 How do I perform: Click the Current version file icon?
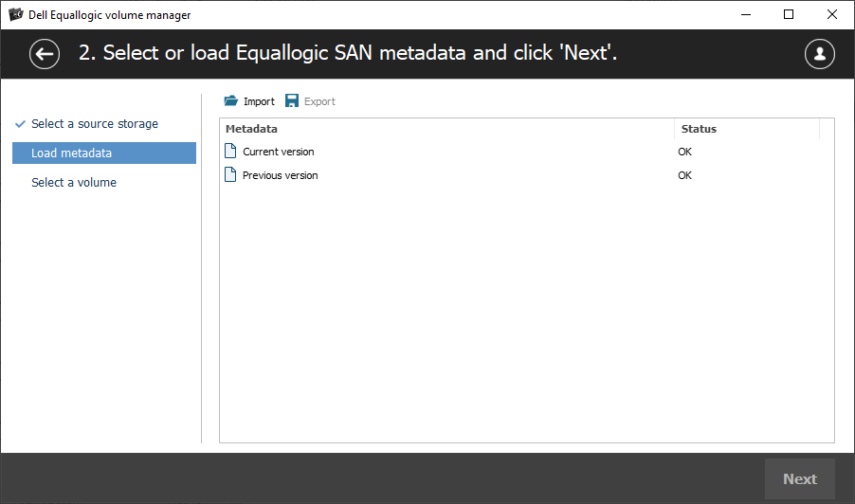(230, 151)
